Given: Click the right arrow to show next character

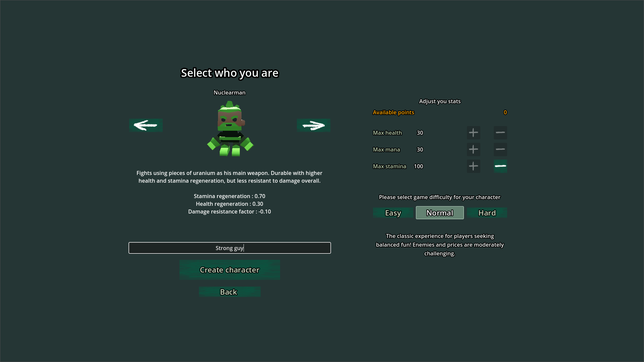Looking at the screenshot, I should tap(314, 125).
